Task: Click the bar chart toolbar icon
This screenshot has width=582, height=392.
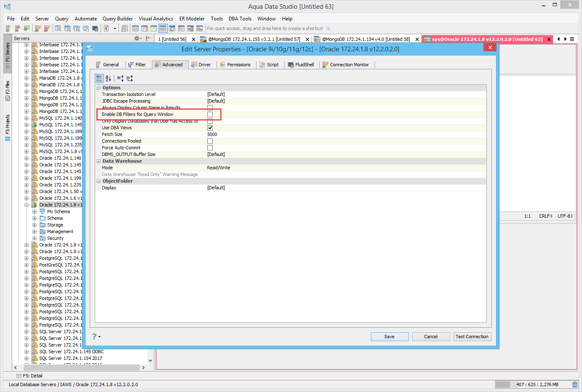Action: pos(199,28)
